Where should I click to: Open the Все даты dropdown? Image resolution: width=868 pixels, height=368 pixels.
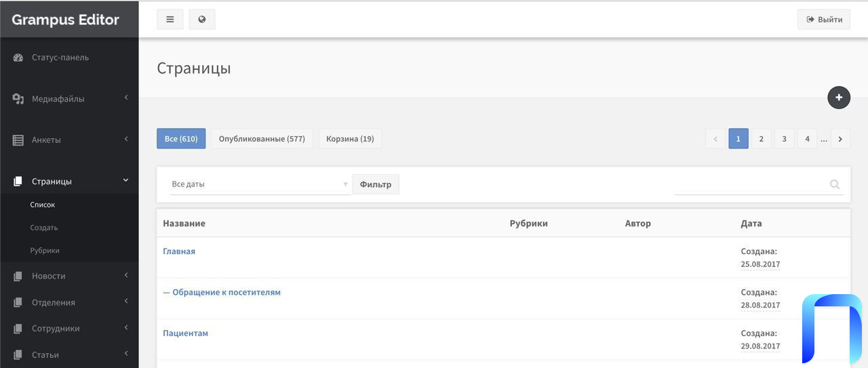(260, 184)
